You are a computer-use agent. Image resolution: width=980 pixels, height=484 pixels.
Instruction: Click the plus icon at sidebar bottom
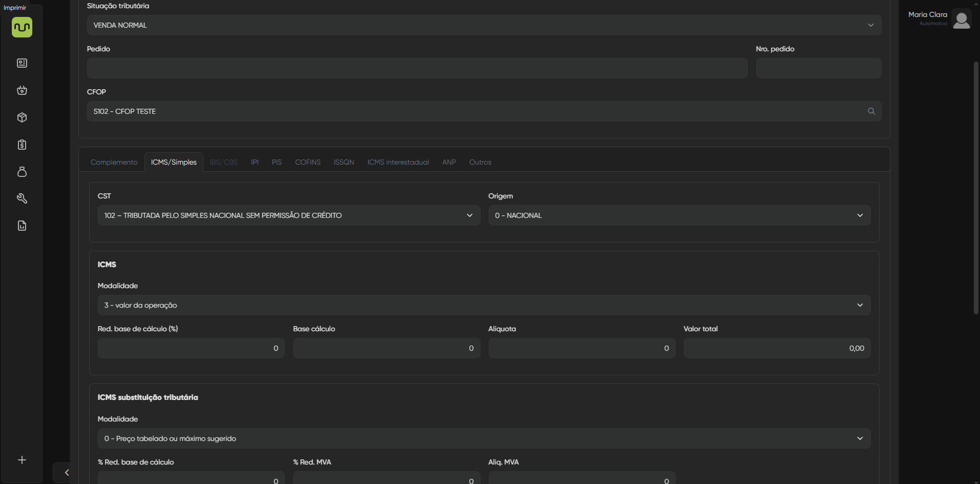tap(22, 460)
